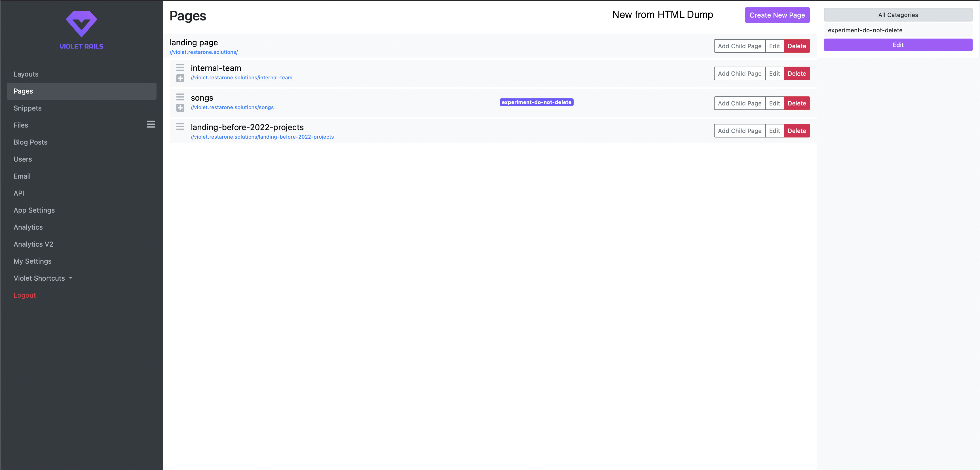Click the drag handle next to songs
This screenshot has height=470, width=980.
(180, 97)
